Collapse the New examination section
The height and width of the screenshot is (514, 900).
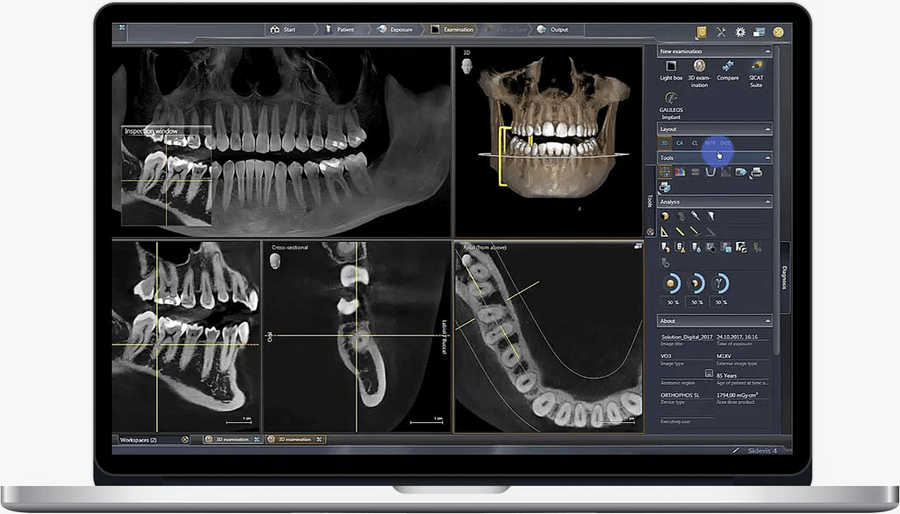pos(767,51)
